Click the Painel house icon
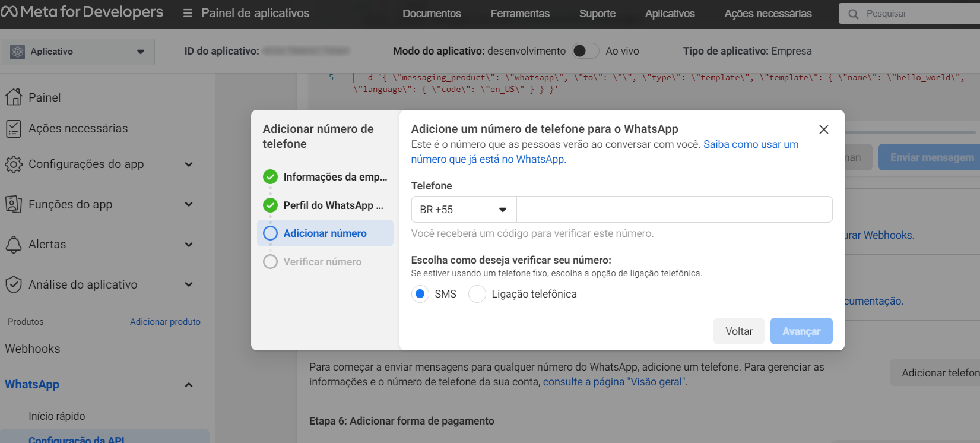The image size is (980, 443). pyautogui.click(x=14, y=97)
